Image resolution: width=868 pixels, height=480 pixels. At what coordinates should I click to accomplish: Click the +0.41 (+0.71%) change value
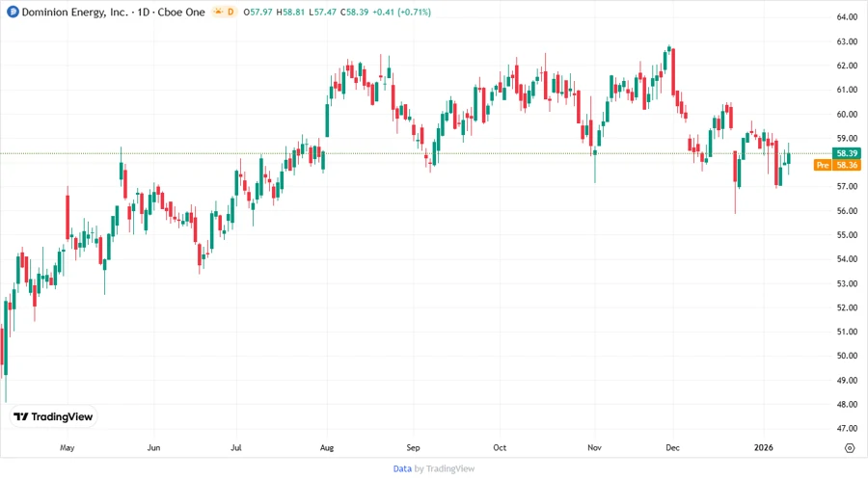point(401,12)
